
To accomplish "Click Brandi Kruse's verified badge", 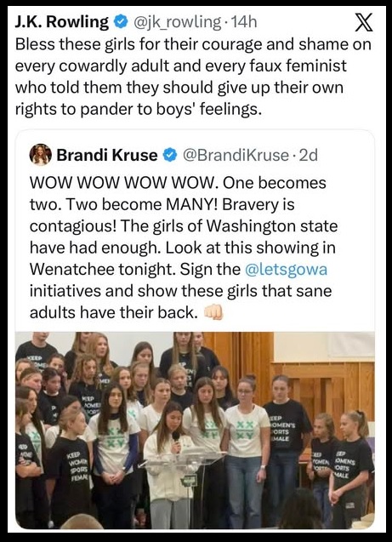I will (x=169, y=155).
